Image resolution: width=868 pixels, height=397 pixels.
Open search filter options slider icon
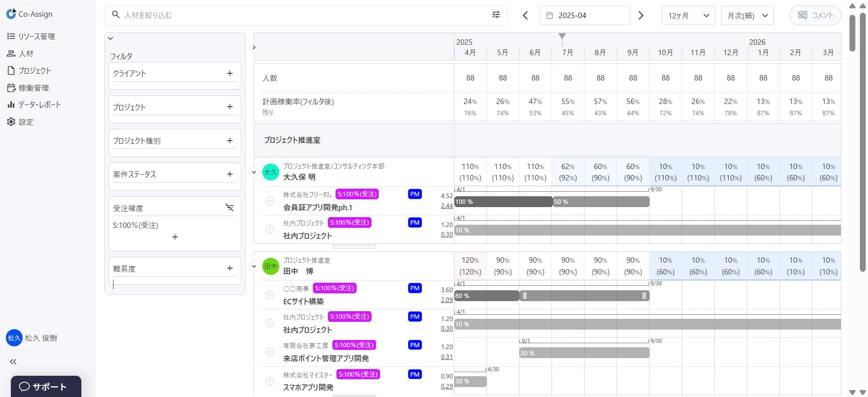(496, 15)
